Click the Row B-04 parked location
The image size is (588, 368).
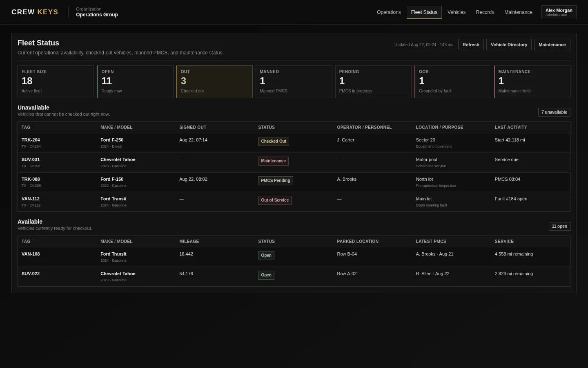point(347,254)
